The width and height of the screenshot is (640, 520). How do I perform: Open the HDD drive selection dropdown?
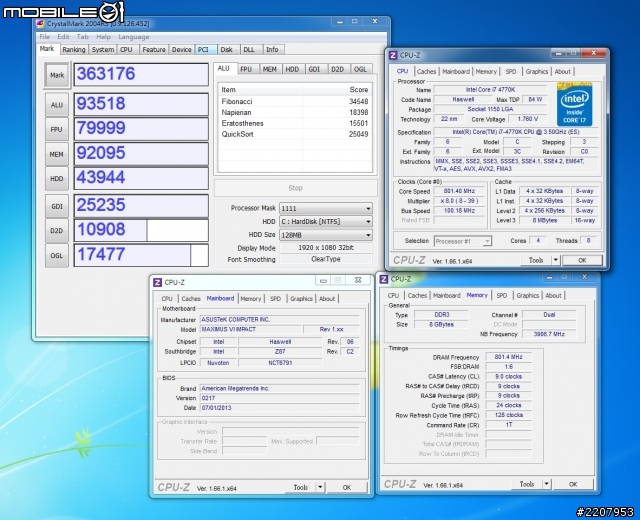pyautogui.click(x=326, y=222)
